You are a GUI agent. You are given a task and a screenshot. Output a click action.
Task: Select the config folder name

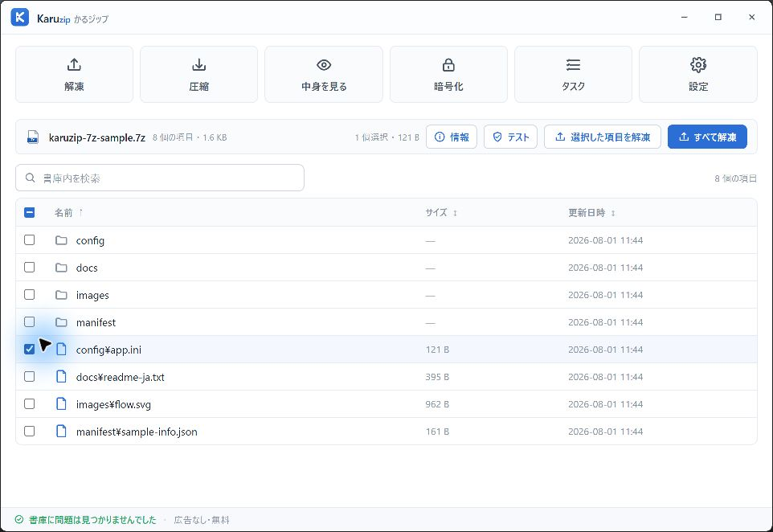click(90, 240)
